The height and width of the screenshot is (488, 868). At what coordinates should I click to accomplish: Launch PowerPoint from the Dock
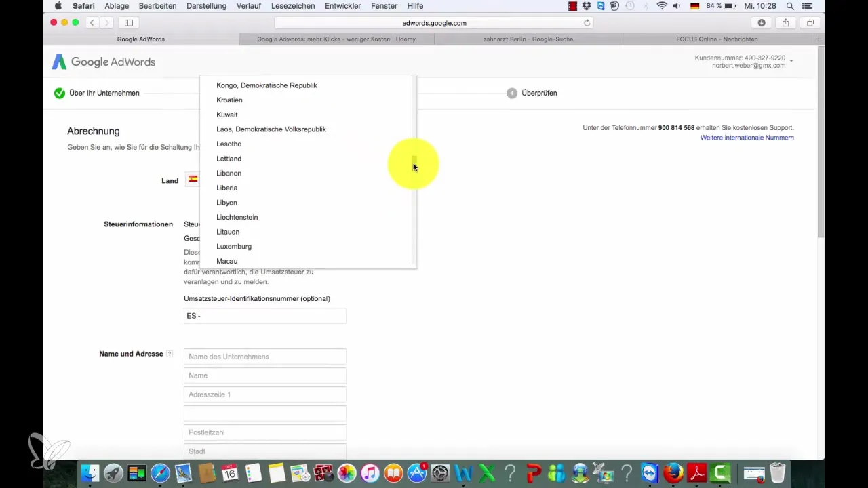534,472
